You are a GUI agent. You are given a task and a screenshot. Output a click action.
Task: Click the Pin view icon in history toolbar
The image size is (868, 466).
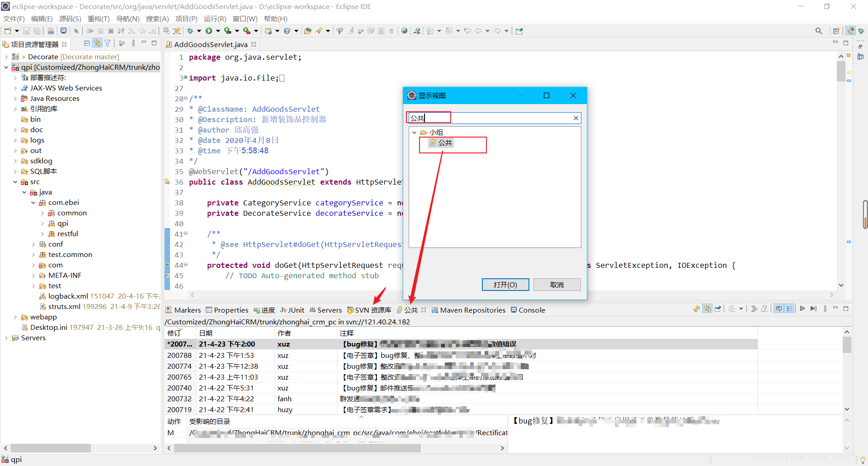pos(718,309)
